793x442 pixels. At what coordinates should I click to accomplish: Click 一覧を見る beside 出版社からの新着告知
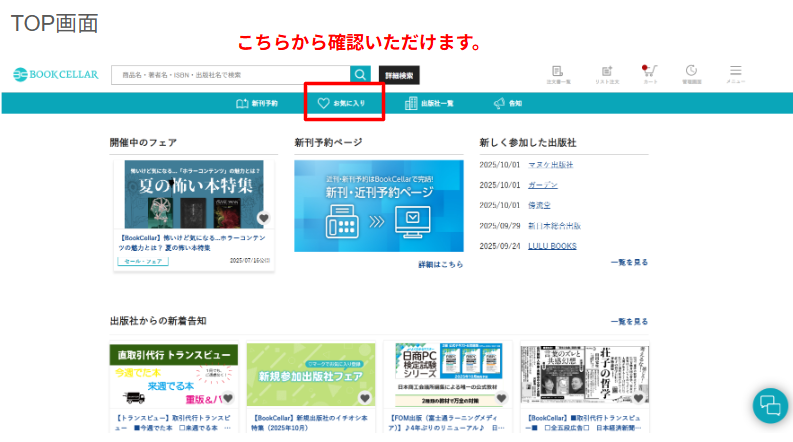click(629, 322)
